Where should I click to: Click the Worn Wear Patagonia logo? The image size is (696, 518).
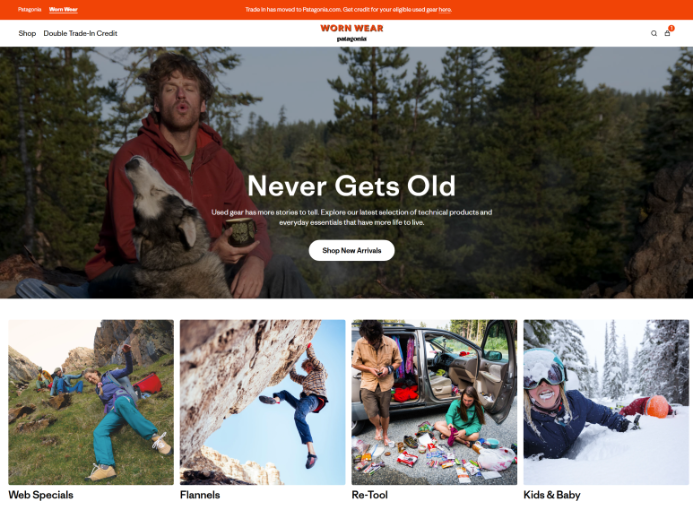pos(352,33)
